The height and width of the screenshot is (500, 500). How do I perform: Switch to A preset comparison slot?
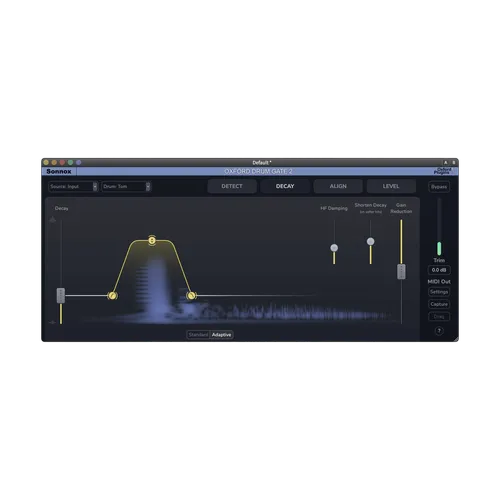click(x=445, y=162)
